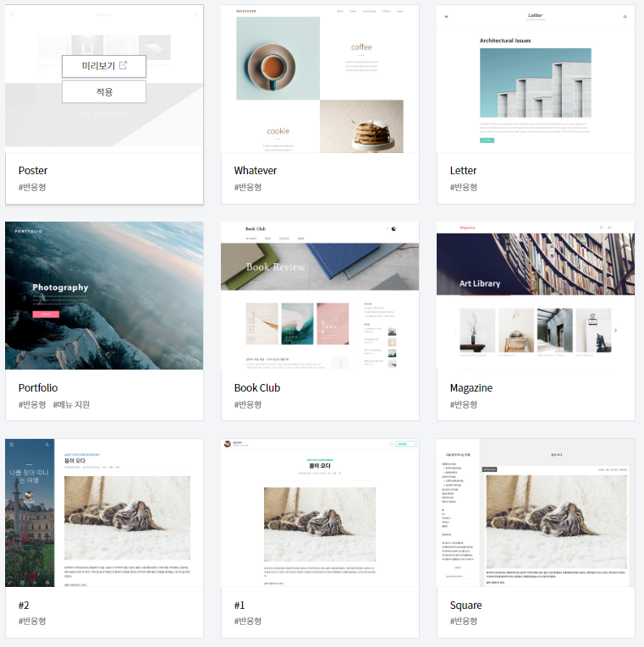
Task: Click the 적용 button on Poster skin
Action: (104, 91)
